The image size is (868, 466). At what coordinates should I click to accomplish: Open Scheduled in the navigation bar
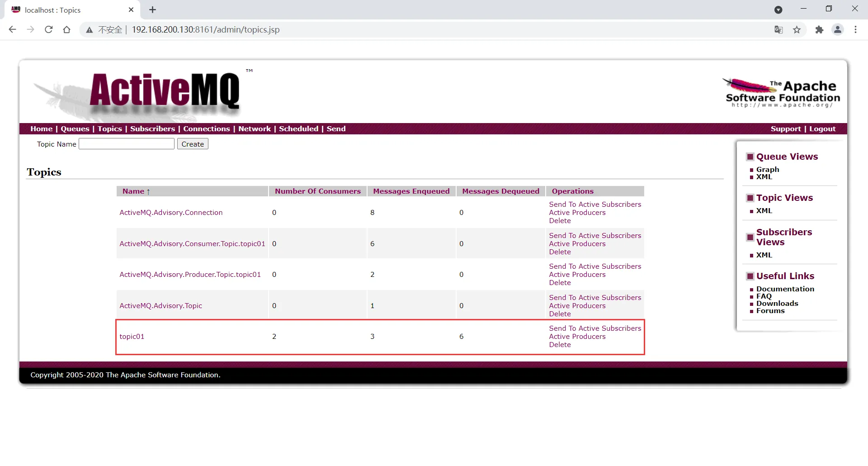[x=298, y=129]
